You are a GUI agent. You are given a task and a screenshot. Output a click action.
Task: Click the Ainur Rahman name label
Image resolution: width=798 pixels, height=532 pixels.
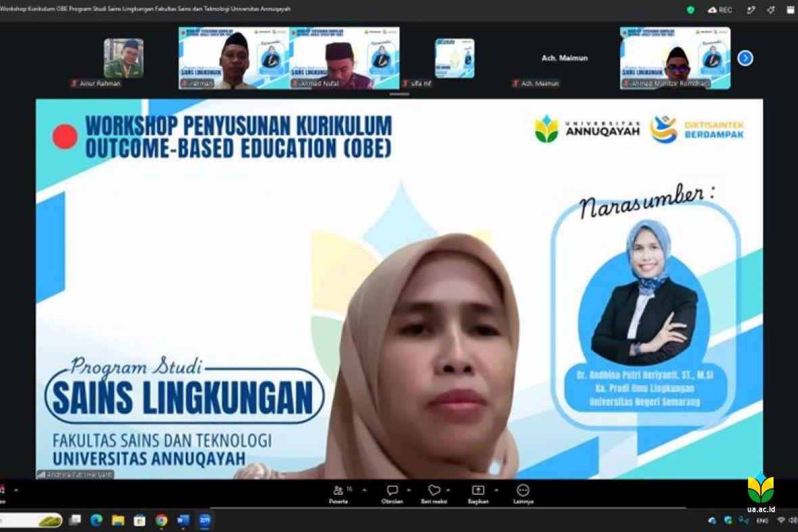pos(97,83)
